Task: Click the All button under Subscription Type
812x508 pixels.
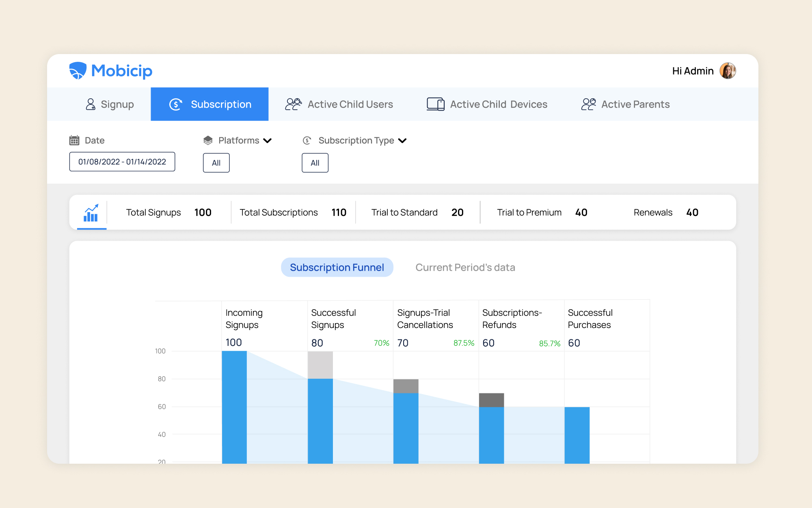Action: tap(315, 163)
